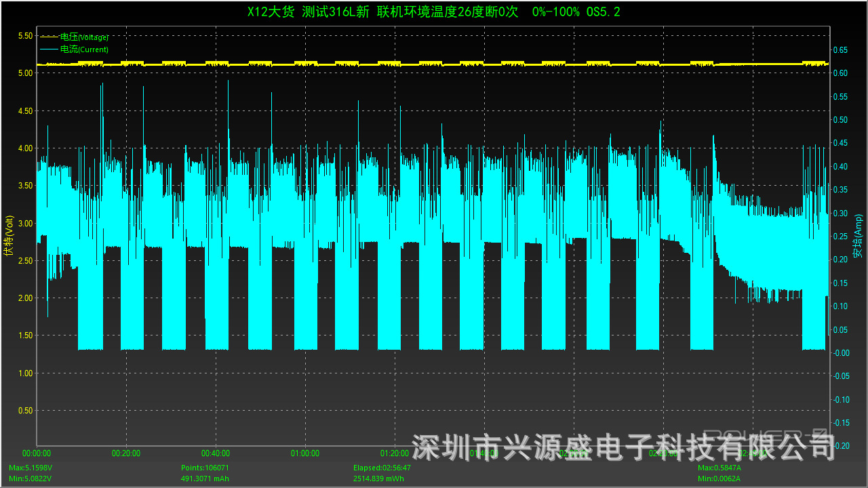Click the 安培(Amp) right axis title
Screen dimensions: 868x488
[858, 236]
